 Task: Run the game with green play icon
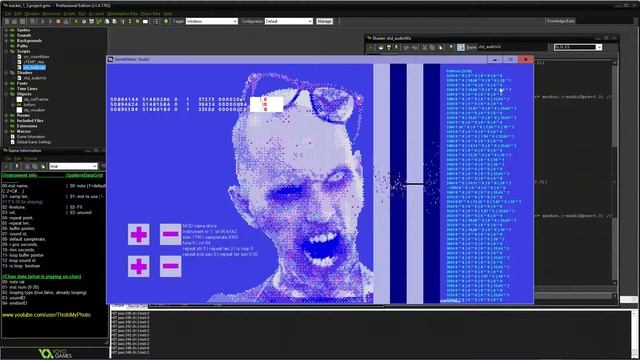[x=43, y=21]
